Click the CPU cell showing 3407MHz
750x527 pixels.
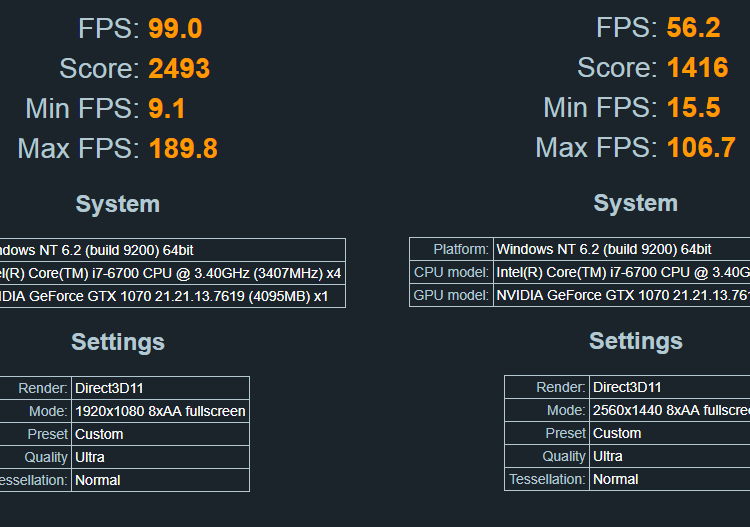point(170,273)
